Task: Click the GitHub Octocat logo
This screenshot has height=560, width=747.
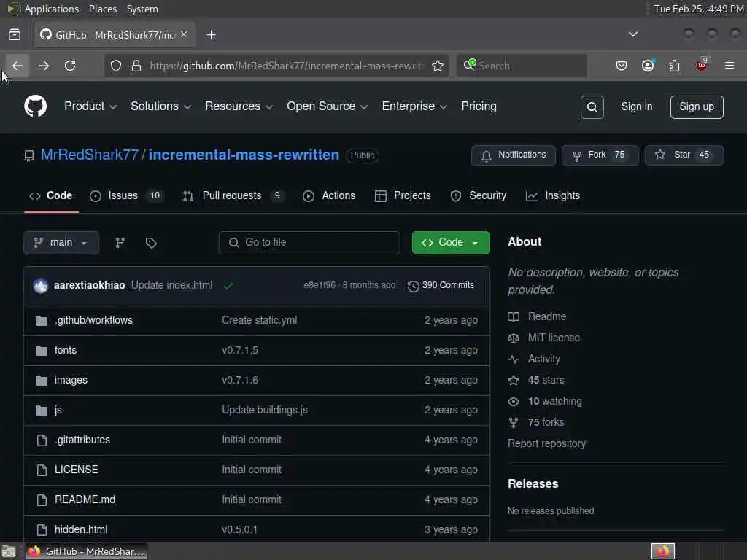Action: (x=35, y=106)
